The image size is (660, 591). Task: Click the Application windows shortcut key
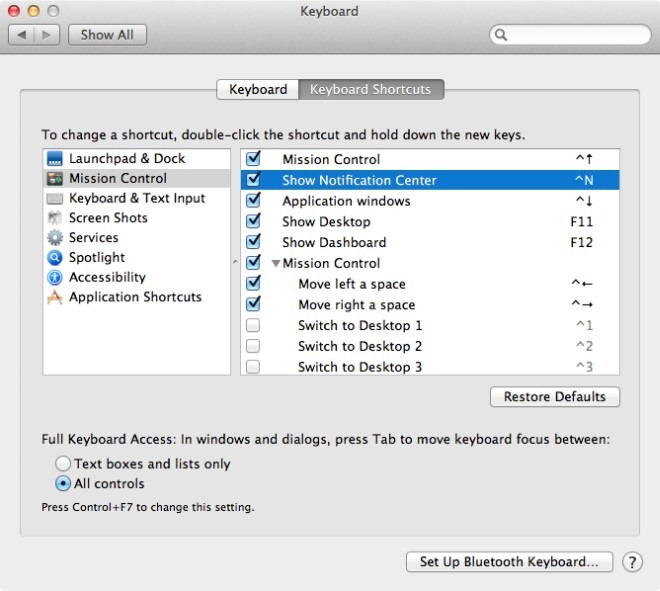click(584, 201)
